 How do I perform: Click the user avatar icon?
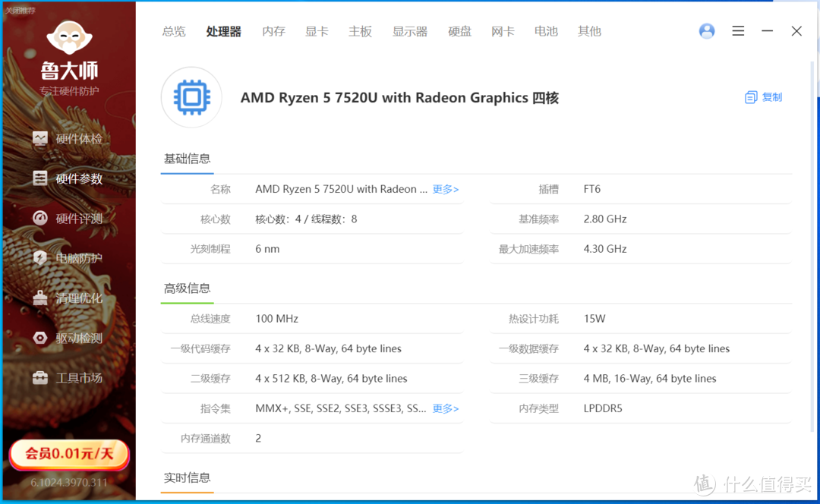pyautogui.click(x=707, y=30)
